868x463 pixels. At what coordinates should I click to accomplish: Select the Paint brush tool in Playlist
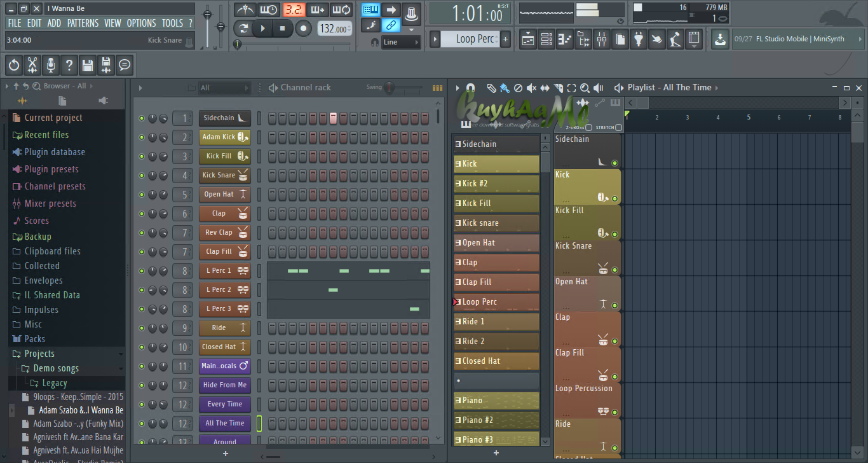[505, 88]
